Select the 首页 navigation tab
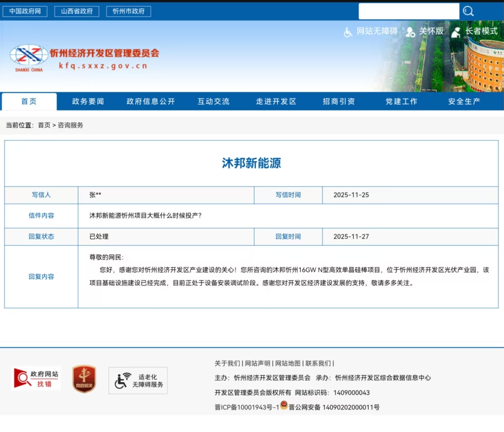The height and width of the screenshot is (432, 504). [x=29, y=101]
